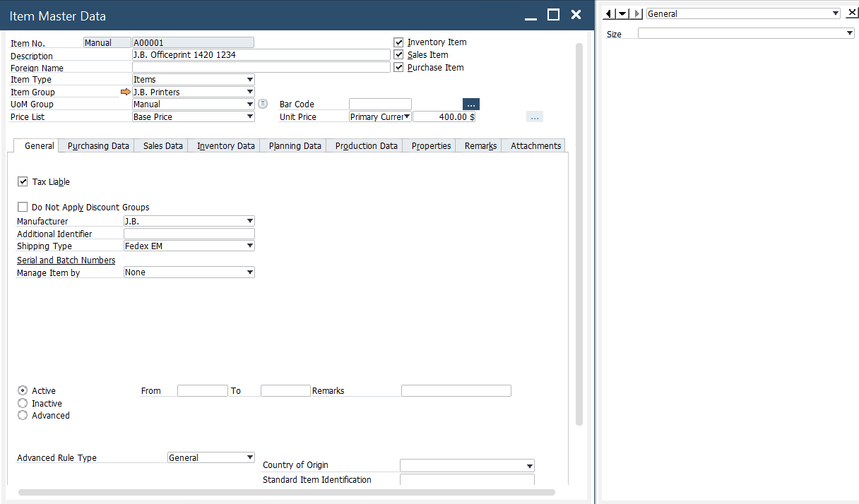Uncheck the Tax Liable checkbox
Viewport: 859px width, 504px height.
point(23,181)
